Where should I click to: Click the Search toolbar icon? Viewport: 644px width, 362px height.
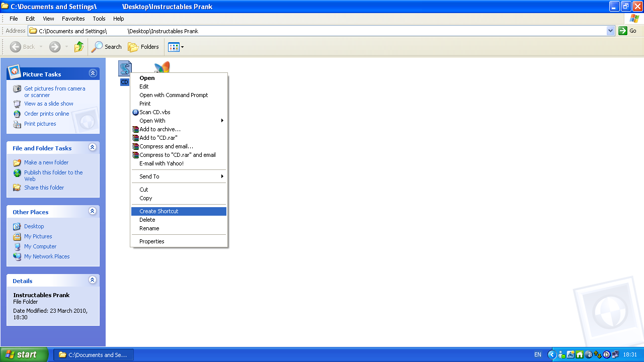click(x=106, y=47)
